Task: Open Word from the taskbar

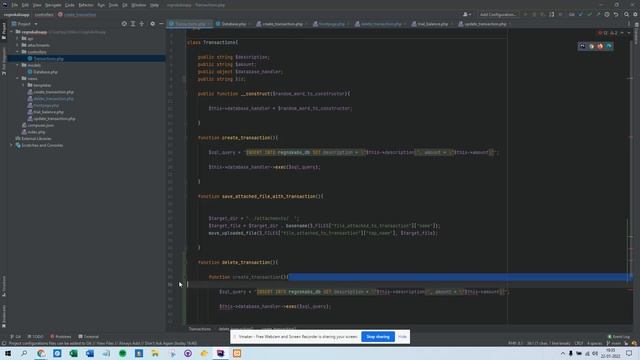Action: pos(90,353)
